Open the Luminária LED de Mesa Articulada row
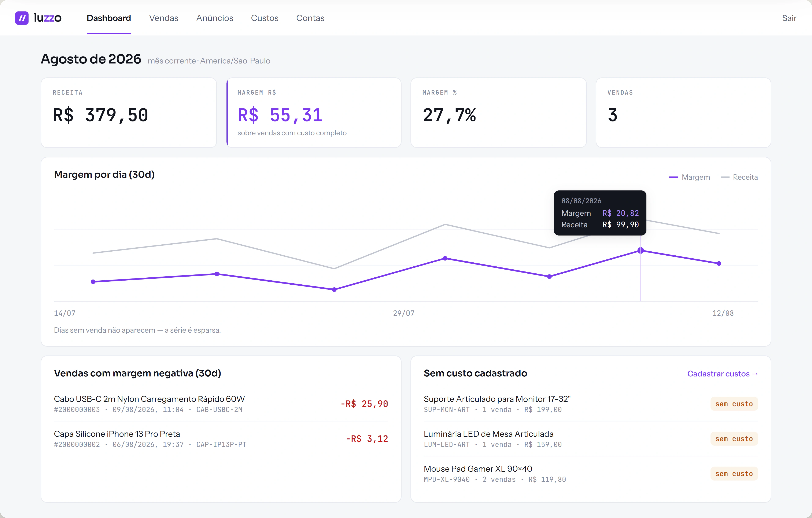 (x=590, y=439)
